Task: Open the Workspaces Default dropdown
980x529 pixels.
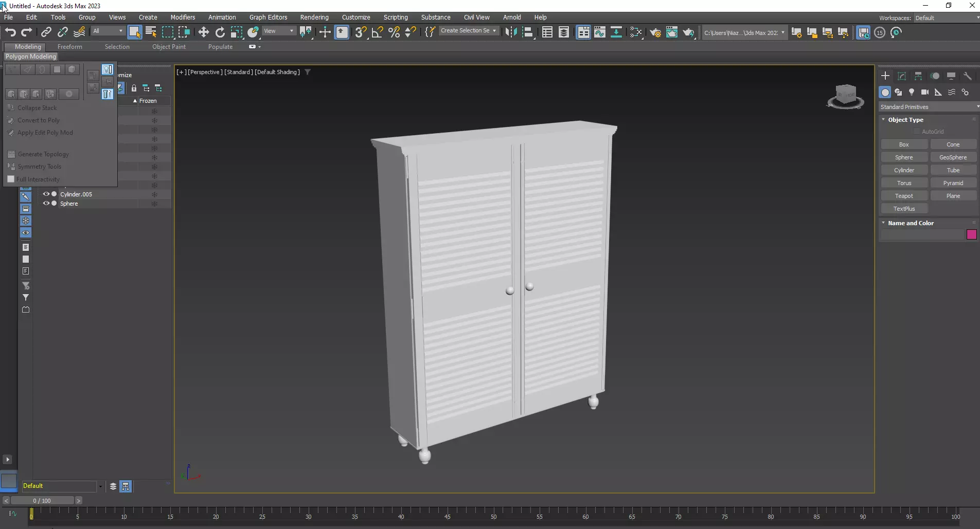Action: pyautogui.click(x=946, y=18)
